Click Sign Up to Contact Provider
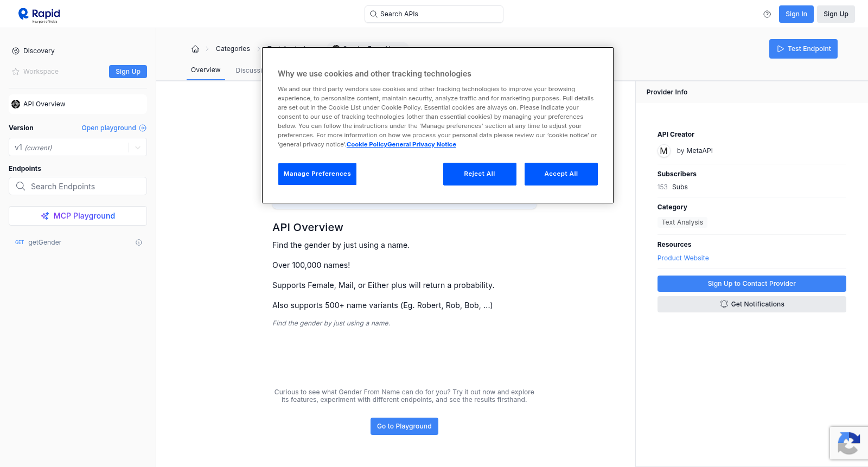The height and width of the screenshot is (467, 868). tap(752, 284)
